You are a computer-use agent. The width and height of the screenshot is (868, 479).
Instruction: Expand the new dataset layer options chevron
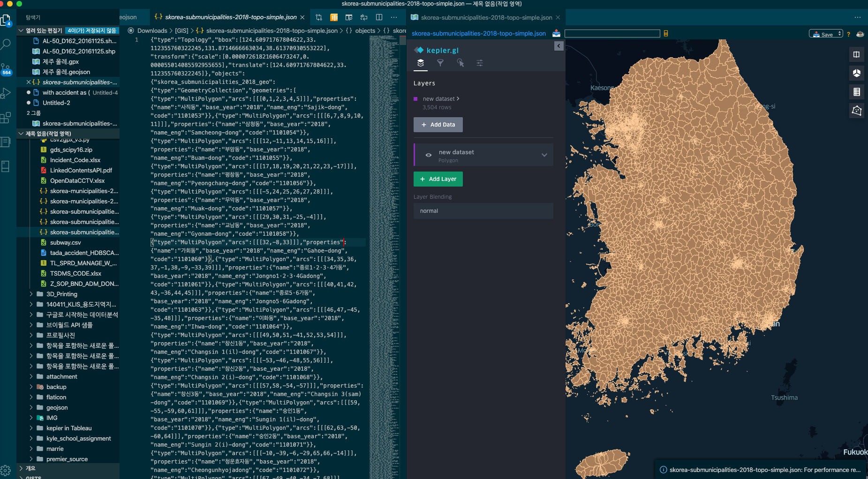pyautogui.click(x=544, y=155)
